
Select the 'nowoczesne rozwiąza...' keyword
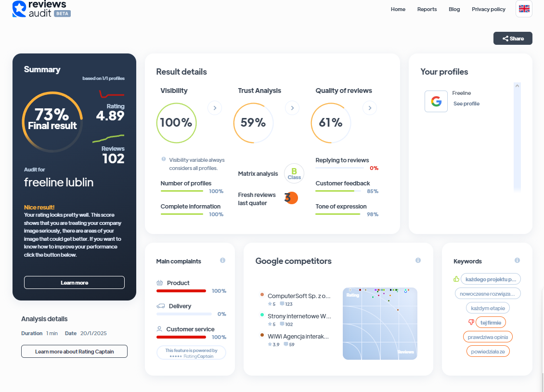tap(488, 293)
